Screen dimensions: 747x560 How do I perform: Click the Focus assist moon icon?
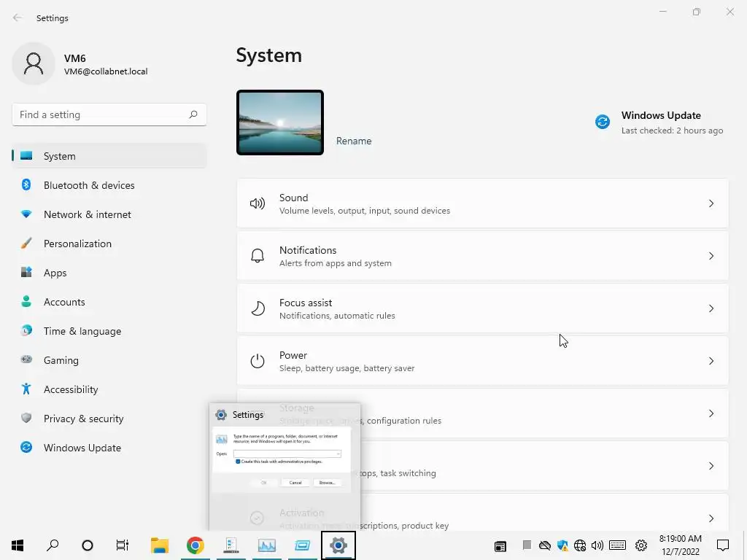258,308
